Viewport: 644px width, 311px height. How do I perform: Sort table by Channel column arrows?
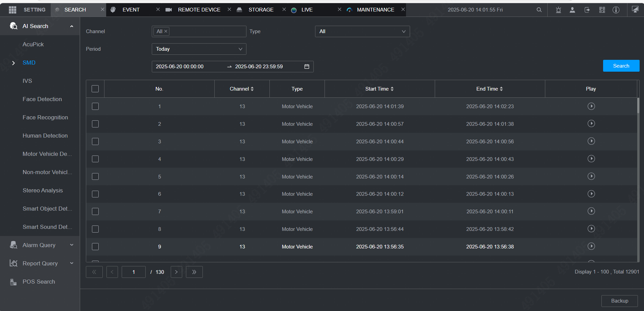click(252, 89)
